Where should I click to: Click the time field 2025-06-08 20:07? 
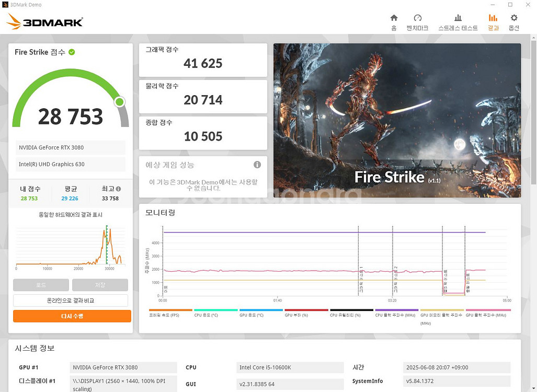point(456,367)
